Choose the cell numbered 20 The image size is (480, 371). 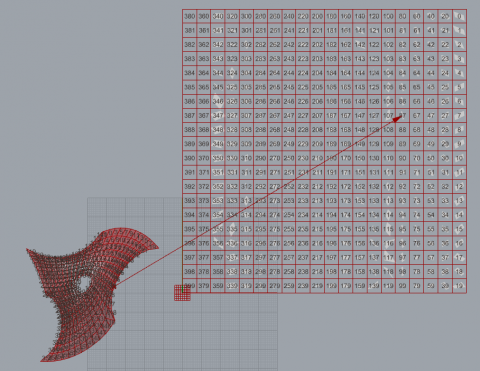pos(445,16)
